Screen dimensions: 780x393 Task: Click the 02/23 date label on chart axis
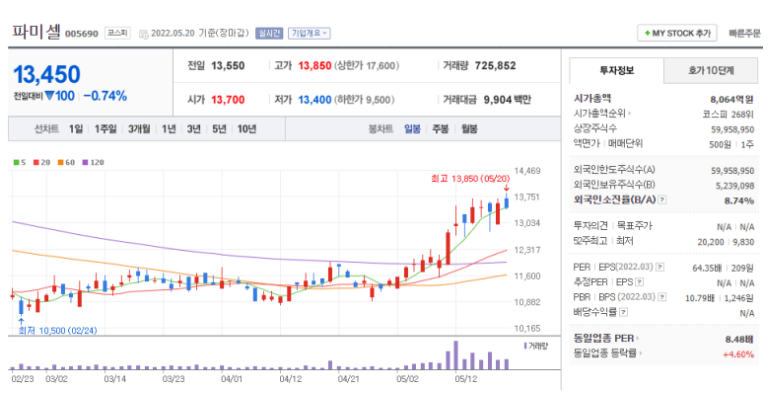[x=23, y=379]
